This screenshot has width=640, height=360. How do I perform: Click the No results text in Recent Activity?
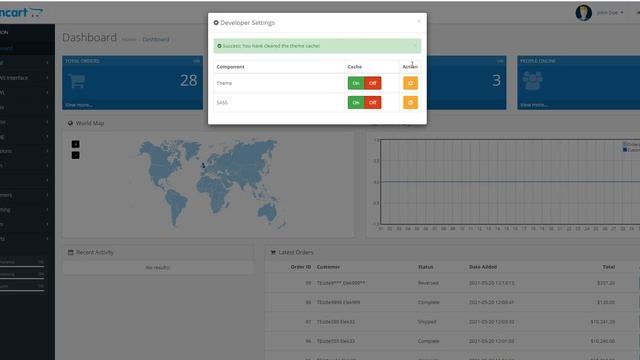158,267
